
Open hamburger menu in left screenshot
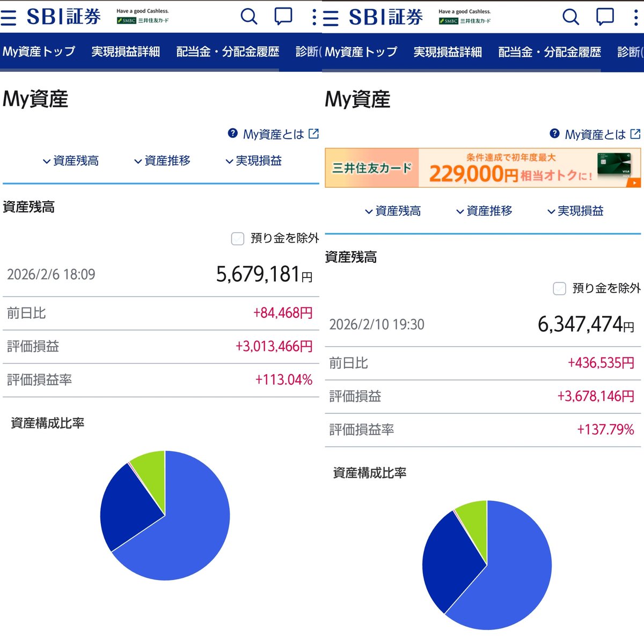[x=8, y=18]
